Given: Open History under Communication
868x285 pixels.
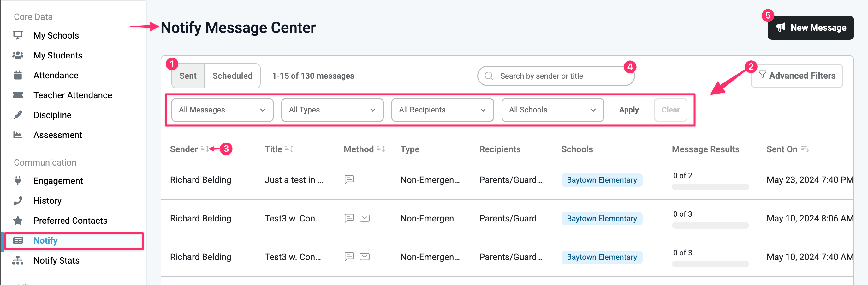Looking at the screenshot, I should pyautogui.click(x=47, y=201).
